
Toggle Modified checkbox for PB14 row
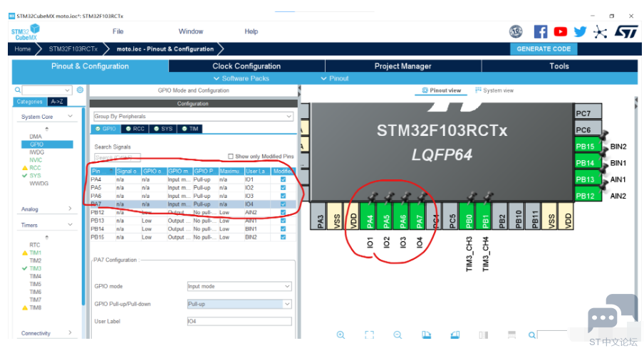tap(283, 228)
